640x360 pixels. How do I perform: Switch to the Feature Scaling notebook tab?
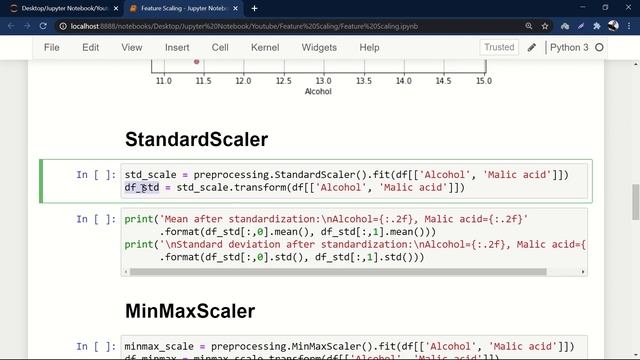(x=184, y=8)
